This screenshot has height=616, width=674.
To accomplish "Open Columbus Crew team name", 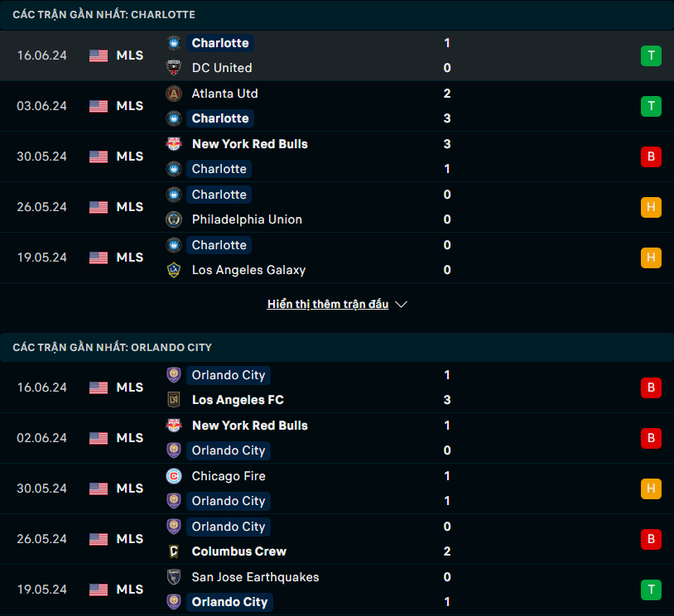I will pos(239,551).
